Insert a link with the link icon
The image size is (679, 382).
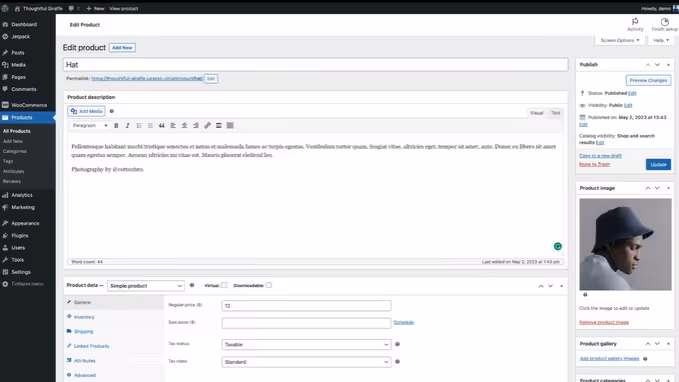pos(207,126)
